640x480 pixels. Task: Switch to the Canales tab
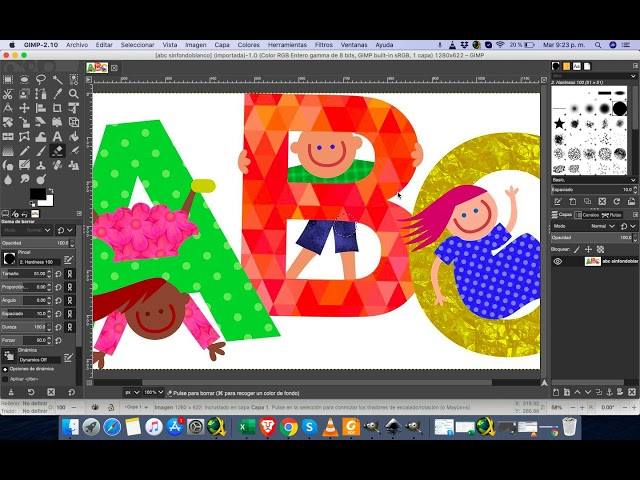tap(589, 214)
